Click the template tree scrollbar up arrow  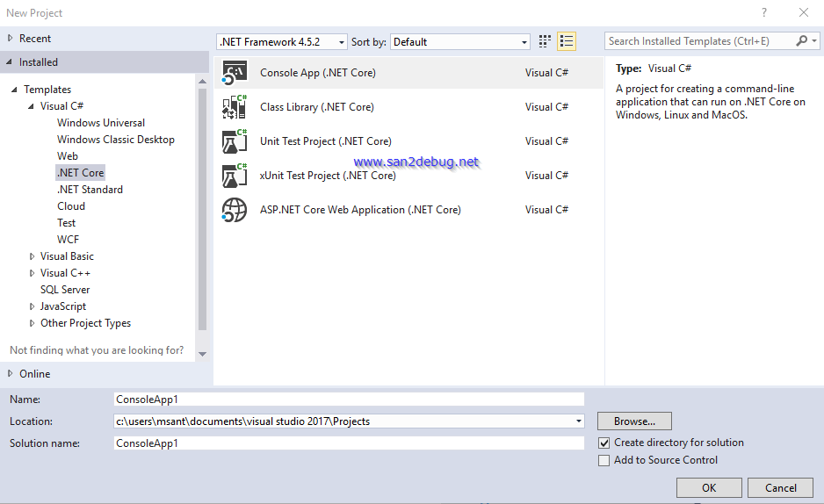(202, 82)
